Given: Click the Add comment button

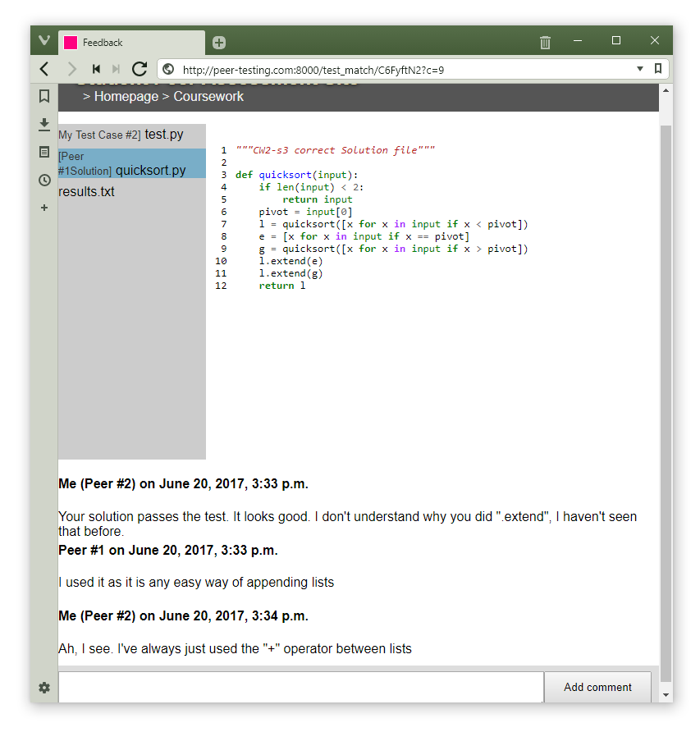Looking at the screenshot, I should (x=597, y=687).
